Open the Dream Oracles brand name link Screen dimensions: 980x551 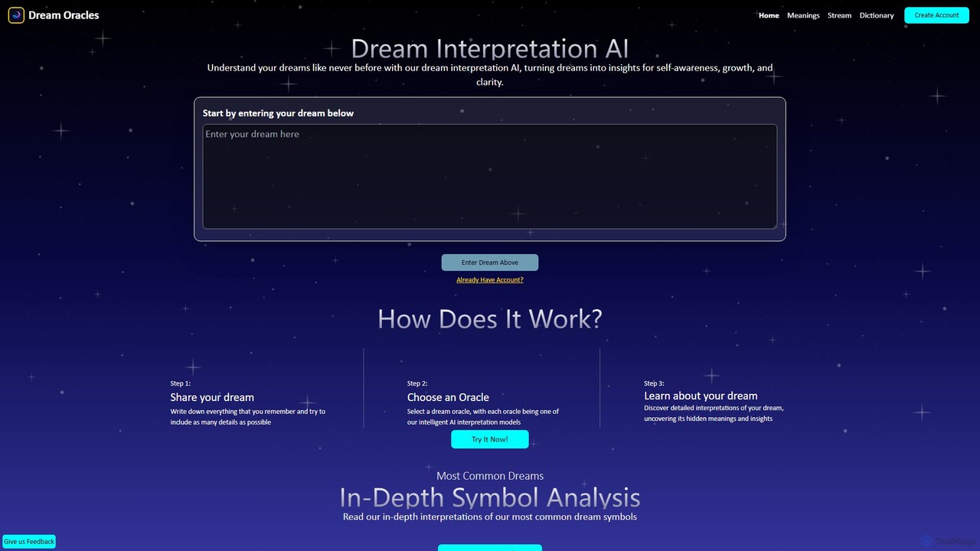[x=64, y=15]
